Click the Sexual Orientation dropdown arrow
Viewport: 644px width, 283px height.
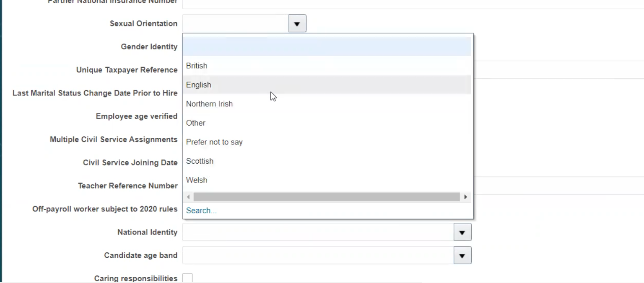click(297, 24)
